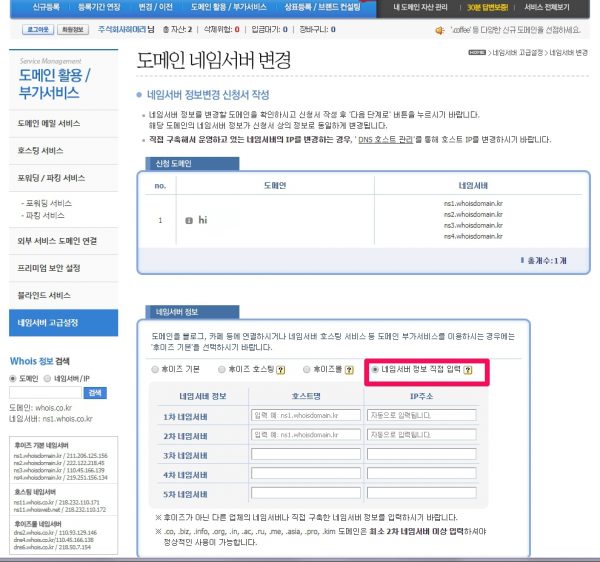Open 상표등록 / 브랜드 컨설팅 top menu

tap(322, 7)
